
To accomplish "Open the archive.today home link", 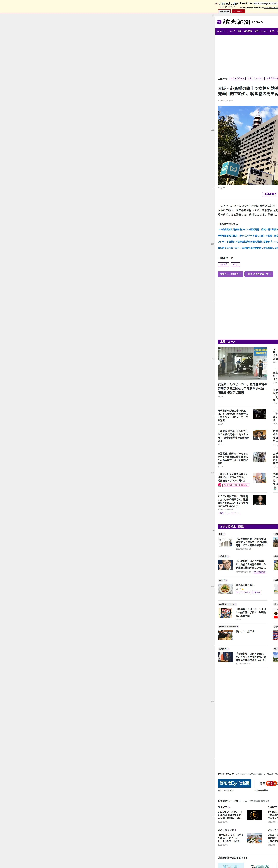I will tap(227, 3).
